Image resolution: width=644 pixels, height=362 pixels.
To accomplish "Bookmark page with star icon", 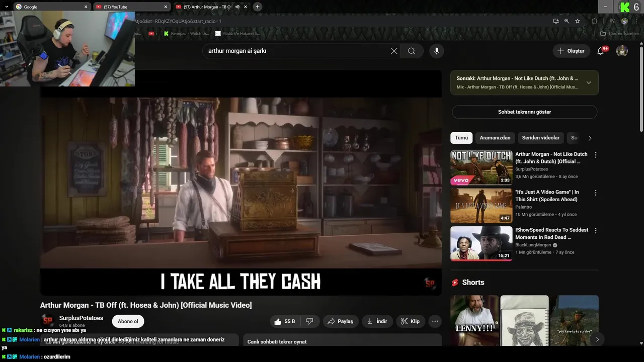I will pos(578,21).
